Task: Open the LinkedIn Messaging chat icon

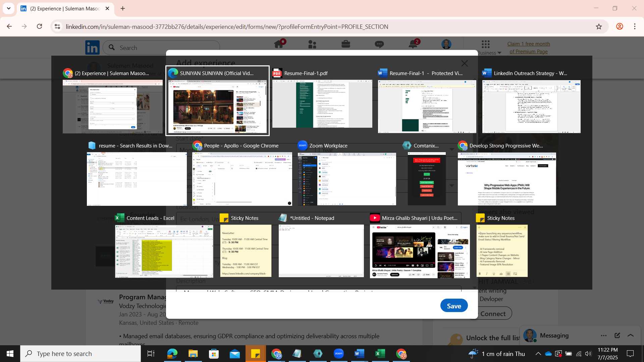Action: click(x=379, y=44)
